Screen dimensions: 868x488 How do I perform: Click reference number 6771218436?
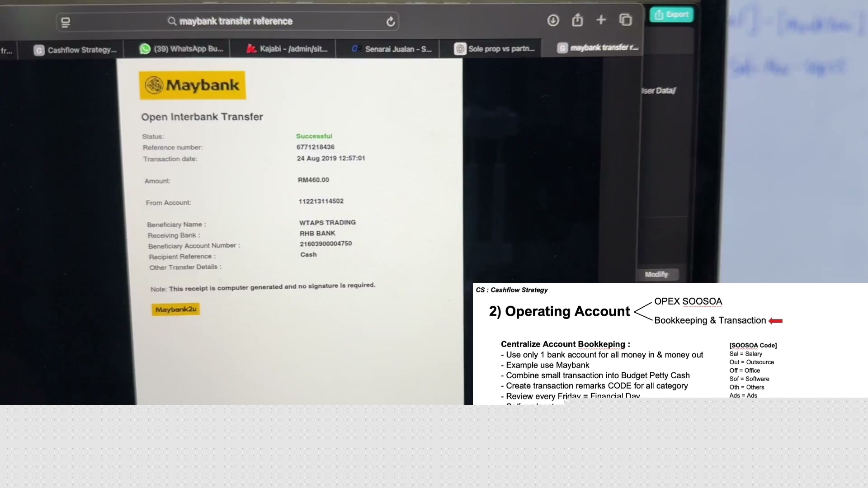316,147
